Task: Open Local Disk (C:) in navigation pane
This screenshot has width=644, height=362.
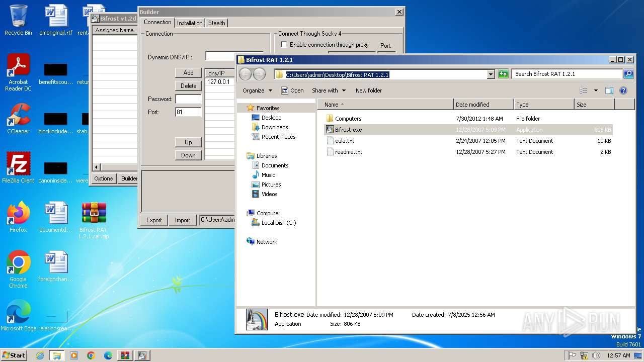Action: (x=273, y=223)
